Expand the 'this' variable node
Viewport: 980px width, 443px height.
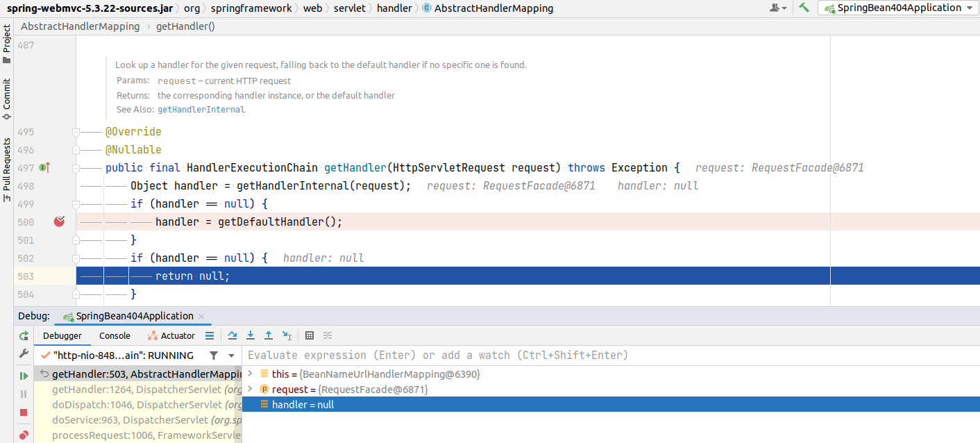(251, 374)
